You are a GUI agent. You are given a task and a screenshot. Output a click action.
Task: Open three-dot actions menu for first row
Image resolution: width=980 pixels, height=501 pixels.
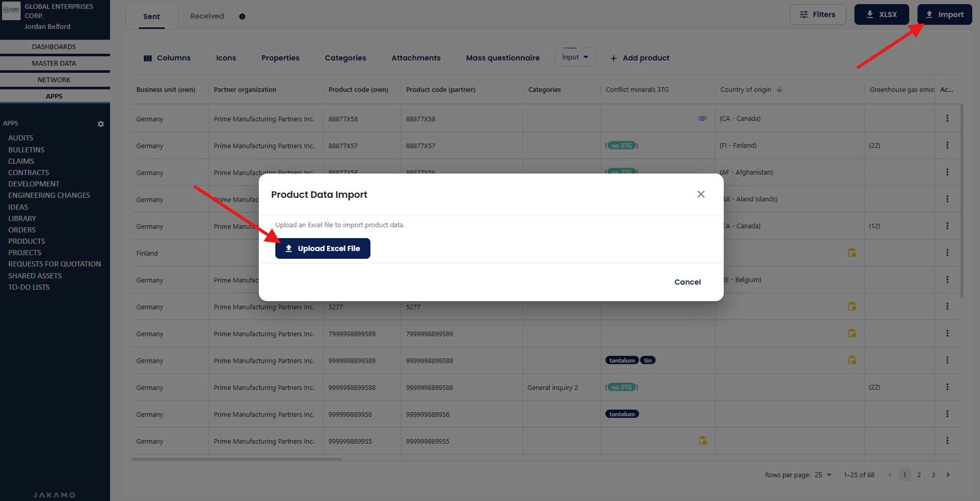[947, 119]
